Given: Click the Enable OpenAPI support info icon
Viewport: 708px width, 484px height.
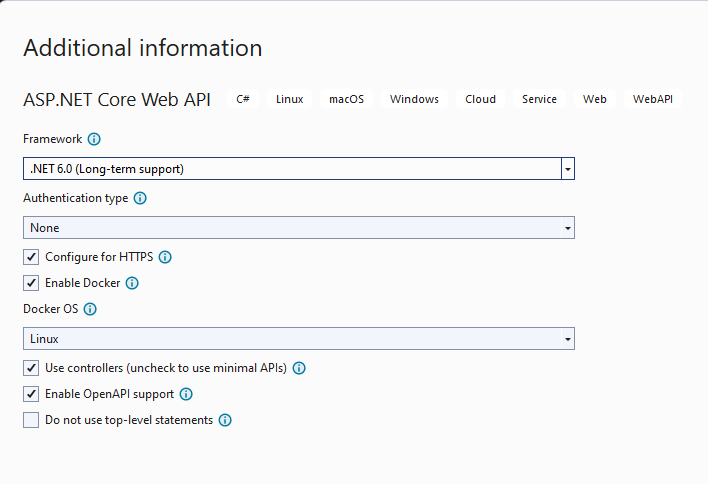Looking at the screenshot, I should 186,394.
